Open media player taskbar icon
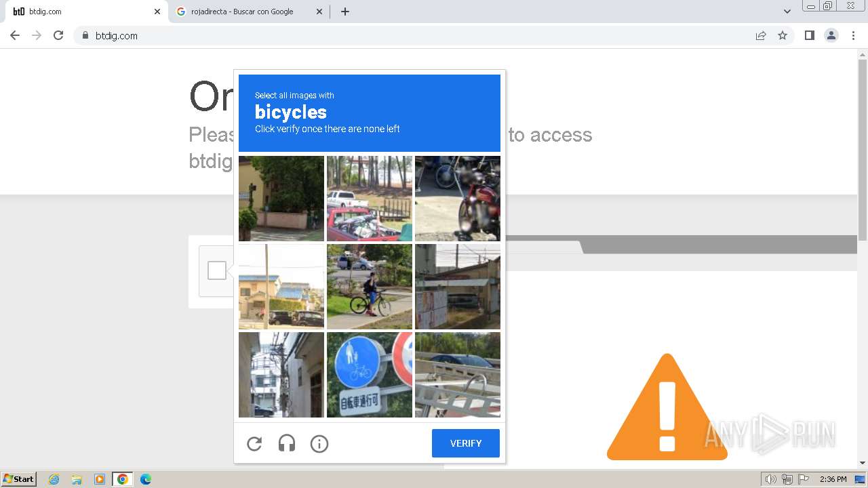This screenshot has height=488, width=868. point(100,479)
